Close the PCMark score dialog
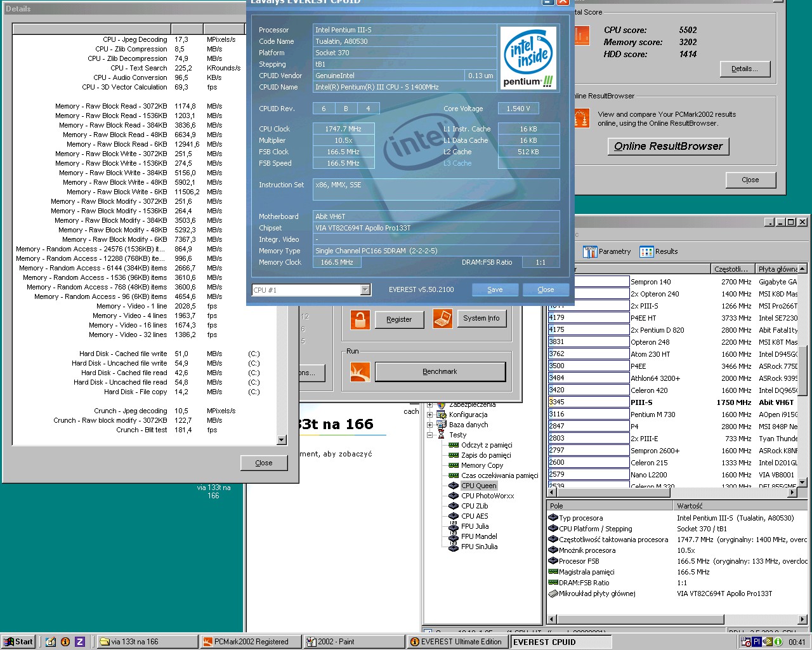The image size is (812, 650). [750, 180]
